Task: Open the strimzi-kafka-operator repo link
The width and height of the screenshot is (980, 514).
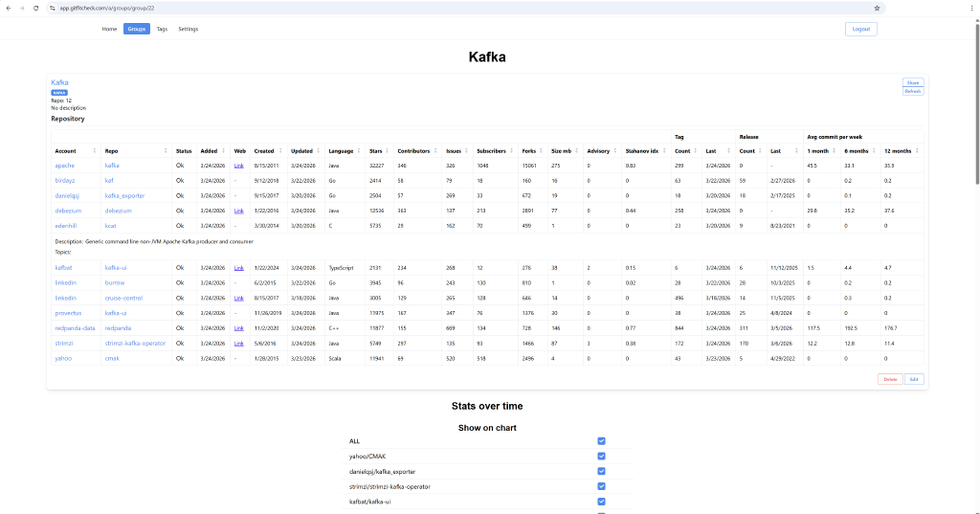Action: (135, 344)
